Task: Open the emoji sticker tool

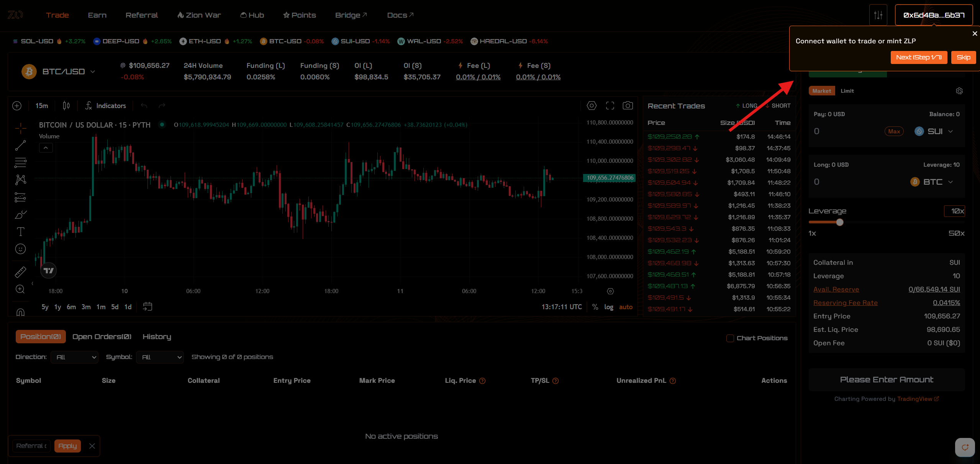Action: 20,249
